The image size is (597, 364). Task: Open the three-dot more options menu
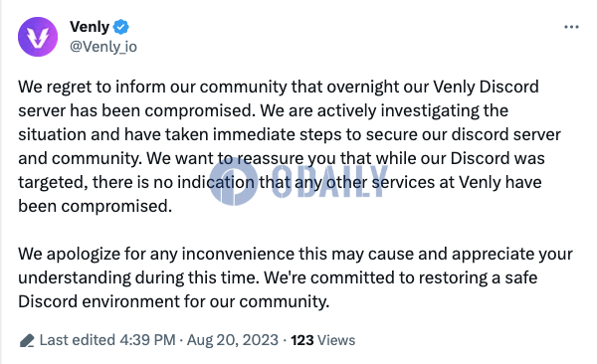pyautogui.click(x=571, y=27)
